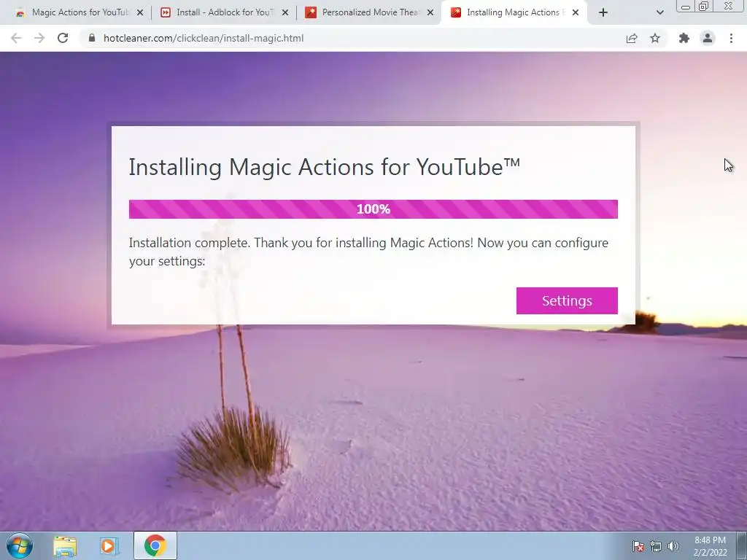Share this page icon

[x=632, y=38]
